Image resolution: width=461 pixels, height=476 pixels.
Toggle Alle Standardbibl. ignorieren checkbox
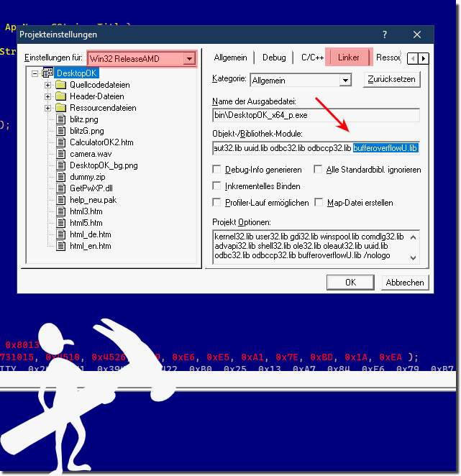point(318,170)
